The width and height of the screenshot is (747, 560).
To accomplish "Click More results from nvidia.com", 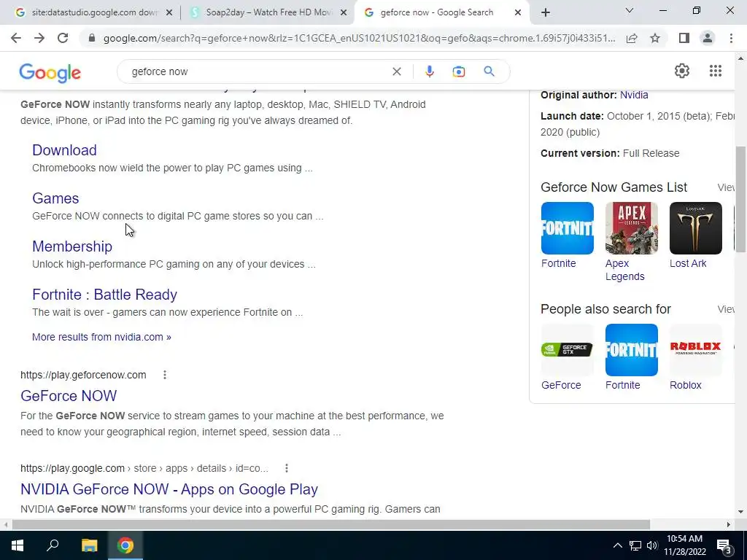I will [x=101, y=337].
